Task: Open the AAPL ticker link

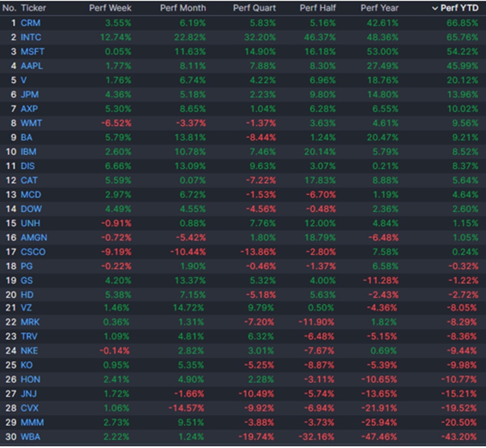Action: pos(31,66)
